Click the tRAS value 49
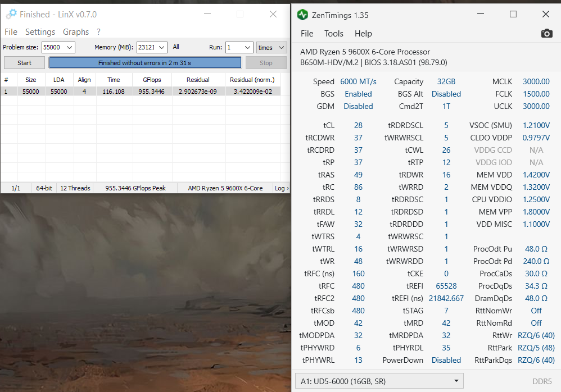Viewport: 561px width, 392px height. 358,175
